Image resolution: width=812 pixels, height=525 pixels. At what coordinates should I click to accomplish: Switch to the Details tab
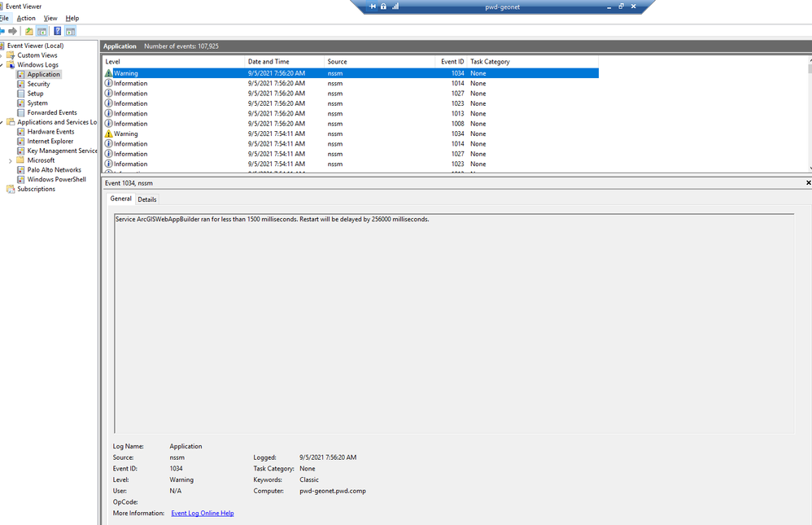[x=147, y=199]
